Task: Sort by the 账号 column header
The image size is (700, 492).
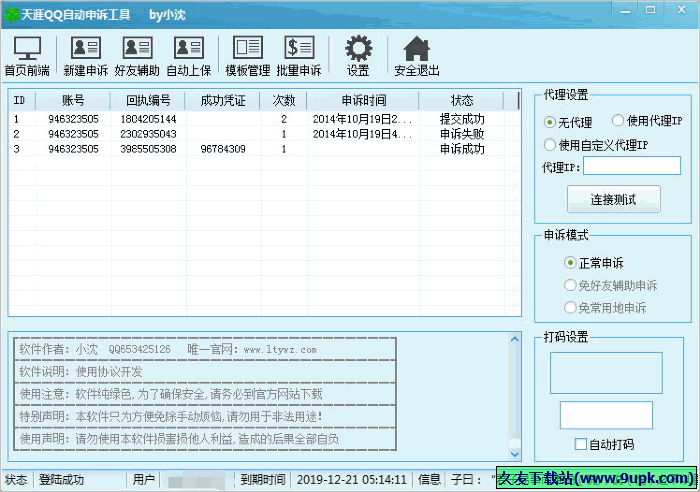Action: [x=73, y=100]
